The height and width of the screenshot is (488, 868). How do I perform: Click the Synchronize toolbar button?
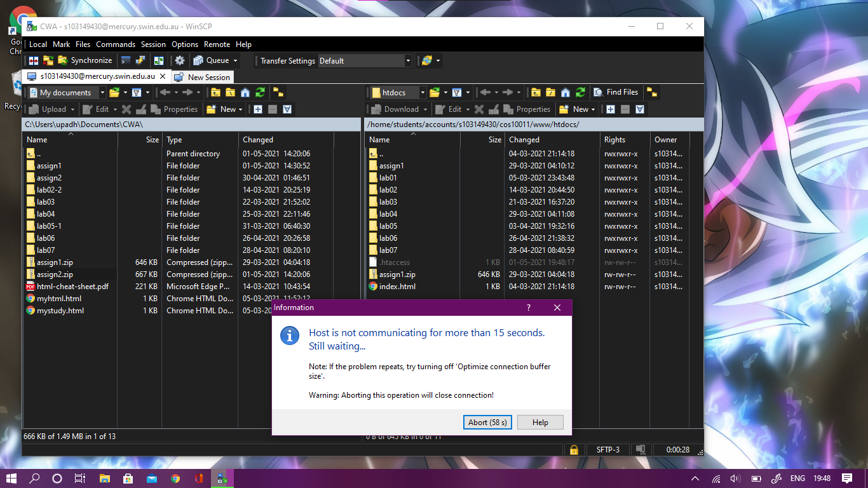point(85,60)
